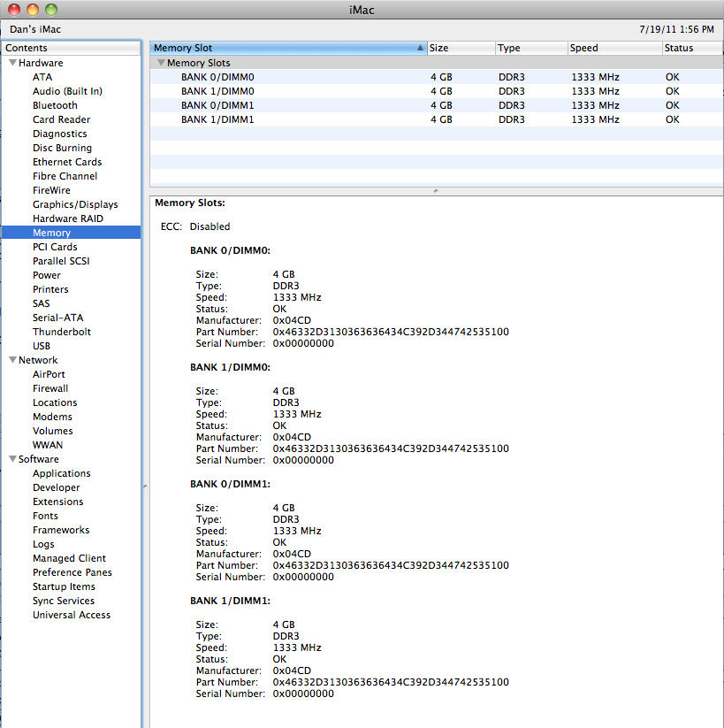The image size is (724, 728).
Task: Open FireWire information
Action: coord(51,190)
